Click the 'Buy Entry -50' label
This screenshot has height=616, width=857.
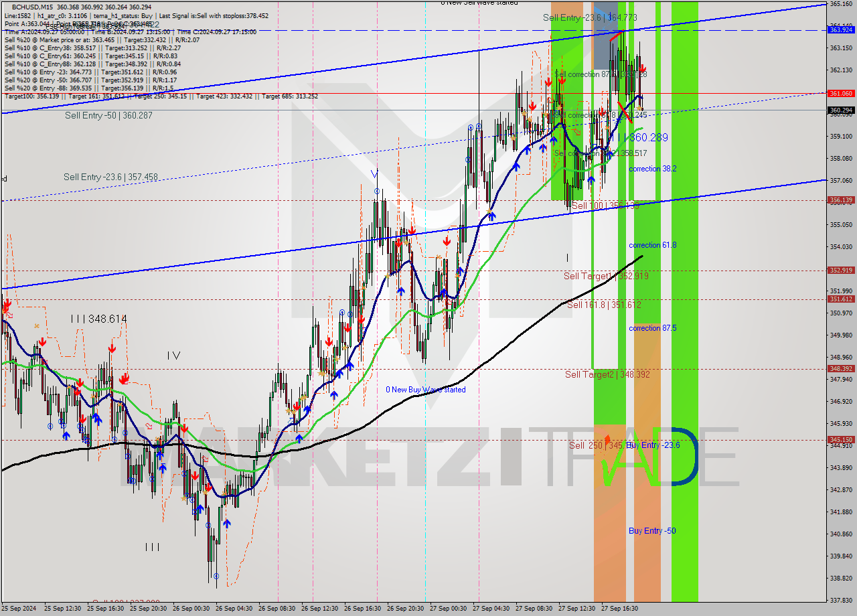pos(652,530)
